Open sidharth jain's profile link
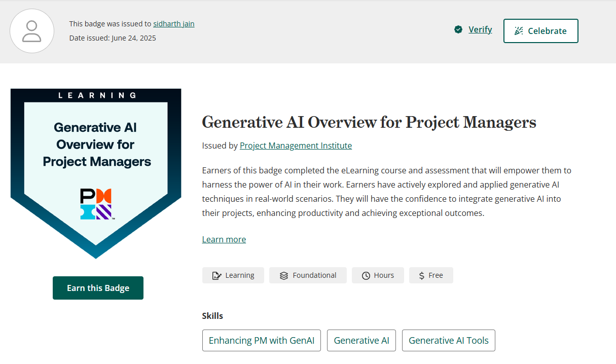Image resolution: width=616 pixels, height=364 pixels. [173, 24]
